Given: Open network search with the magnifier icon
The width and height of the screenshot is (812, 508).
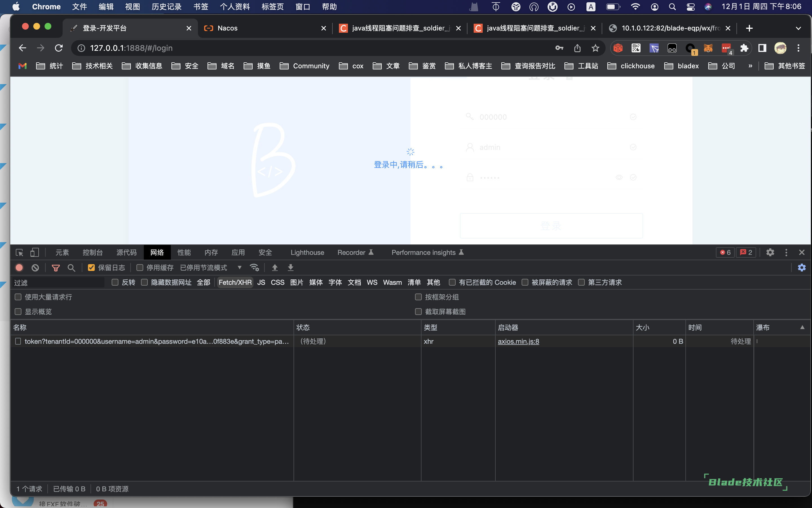Looking at the screenshot, I should click(71, 268).
